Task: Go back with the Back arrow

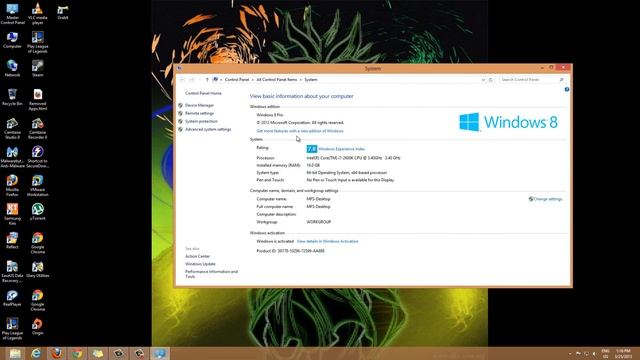Action: pos(182,80)
